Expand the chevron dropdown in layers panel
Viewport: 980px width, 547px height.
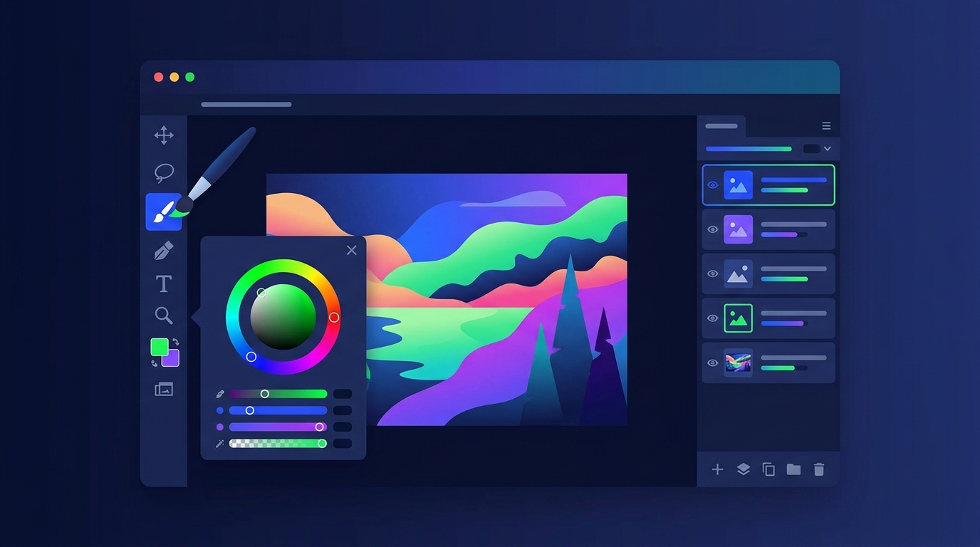point(828,149)
